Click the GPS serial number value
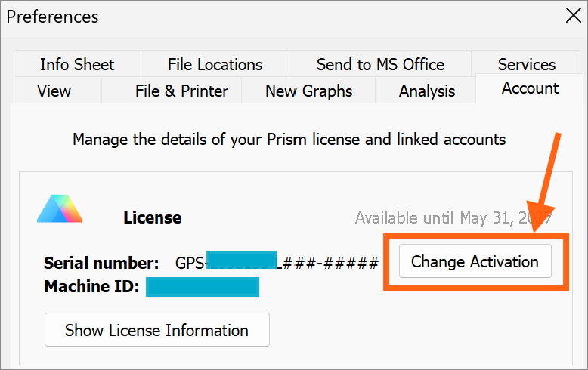Viewport: 588px width, 370px height. point(277,263)
